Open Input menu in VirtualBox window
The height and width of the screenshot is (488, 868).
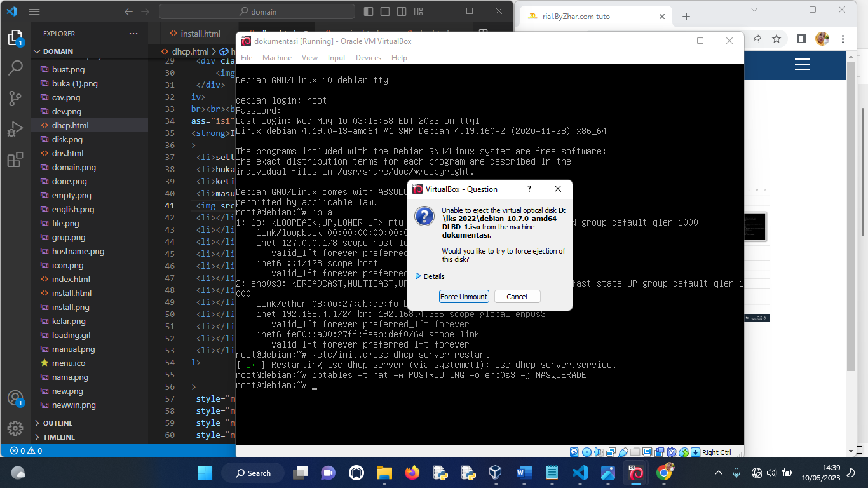tap(337, 57)
